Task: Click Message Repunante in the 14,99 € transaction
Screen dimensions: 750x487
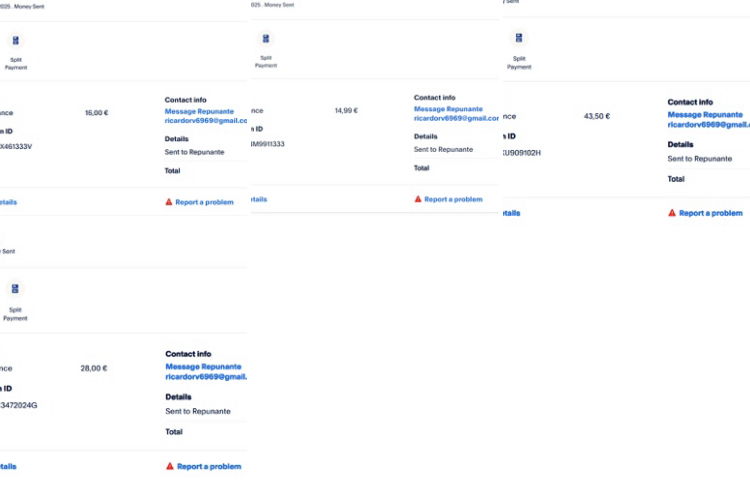Action: click(448, 109)
